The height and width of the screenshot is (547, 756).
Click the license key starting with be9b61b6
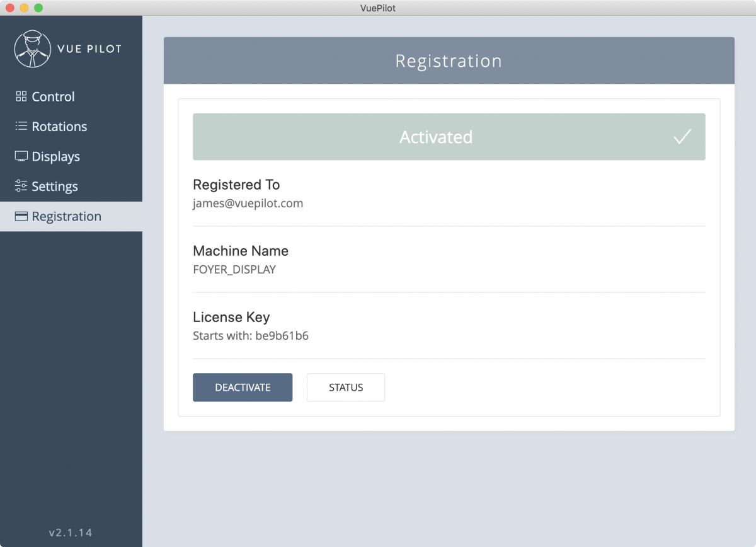coord(251,335)
